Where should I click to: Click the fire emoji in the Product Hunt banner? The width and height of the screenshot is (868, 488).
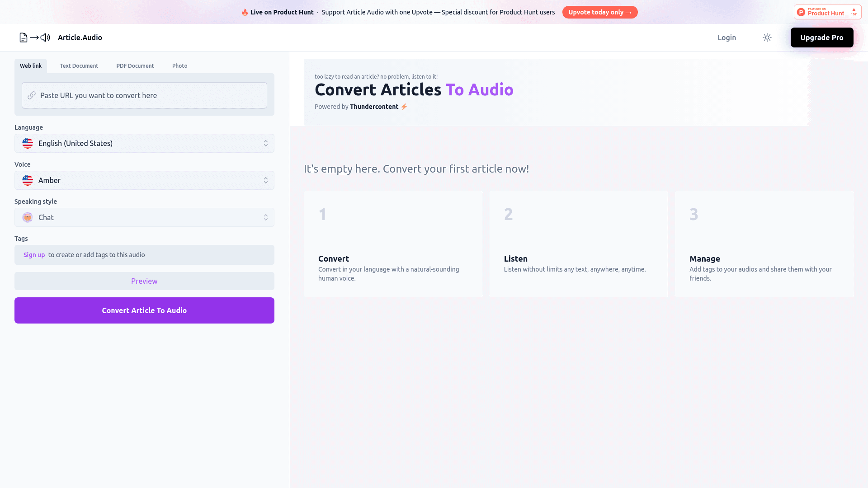click(244, 12)
